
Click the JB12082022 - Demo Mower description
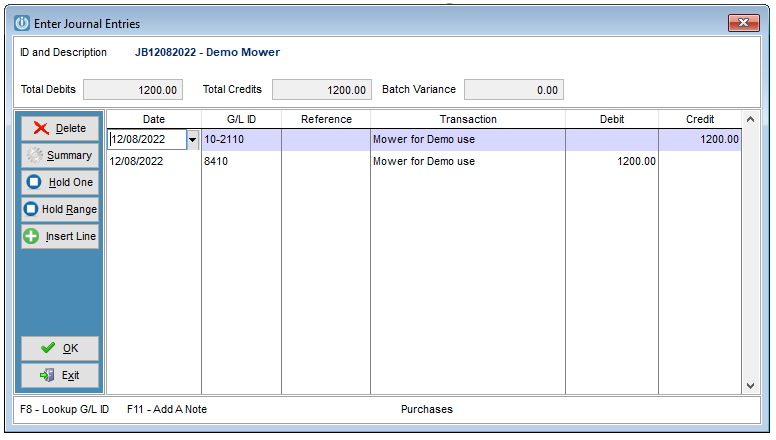[x=207, y=52]
